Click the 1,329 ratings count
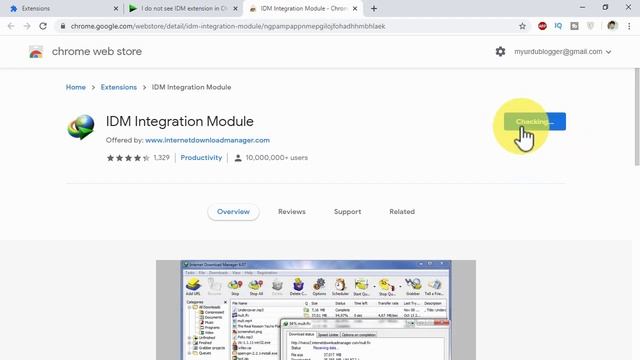 click(162, 158)
